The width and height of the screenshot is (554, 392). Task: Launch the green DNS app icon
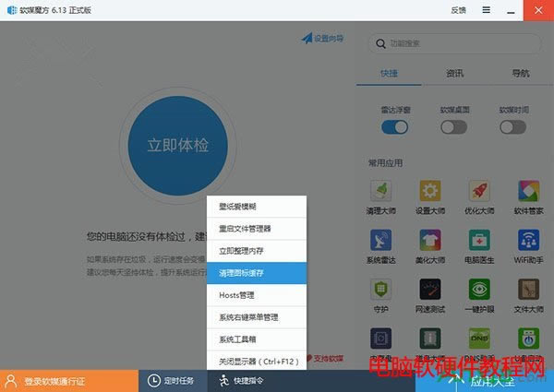coord(479,339)
